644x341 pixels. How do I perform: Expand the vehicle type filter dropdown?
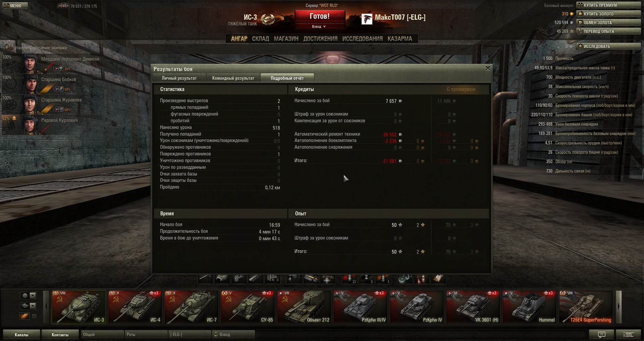(x=33, y=305)
